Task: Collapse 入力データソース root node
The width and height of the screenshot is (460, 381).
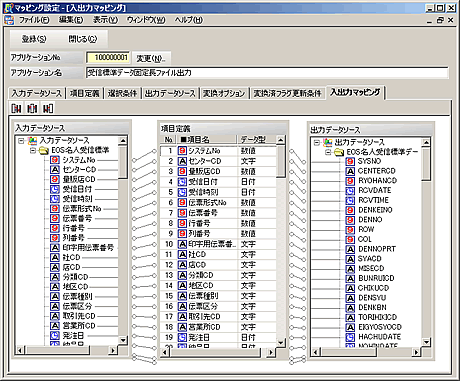Action: (x=21, y=141)
